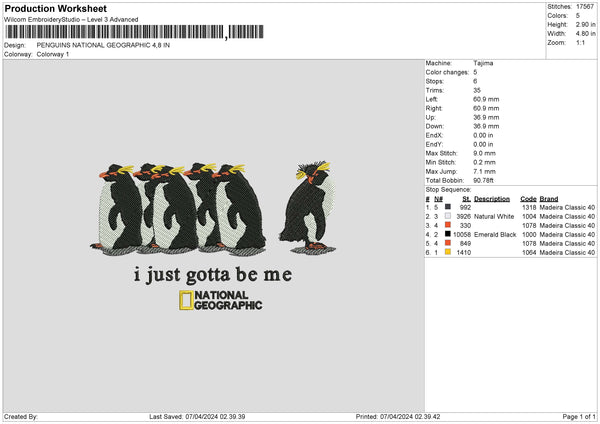Select thread code '1064'
Image resolution: width=600 pixels, height=424 pixels.
pos(529,253)
